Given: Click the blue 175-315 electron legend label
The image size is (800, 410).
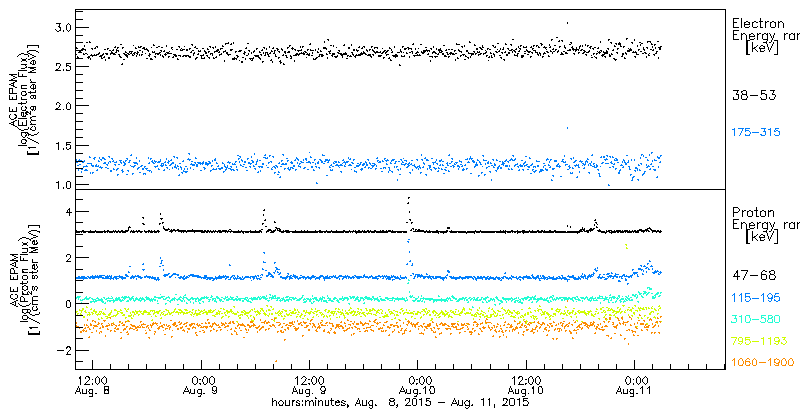Looking at the screenshot, I should 756,132.
